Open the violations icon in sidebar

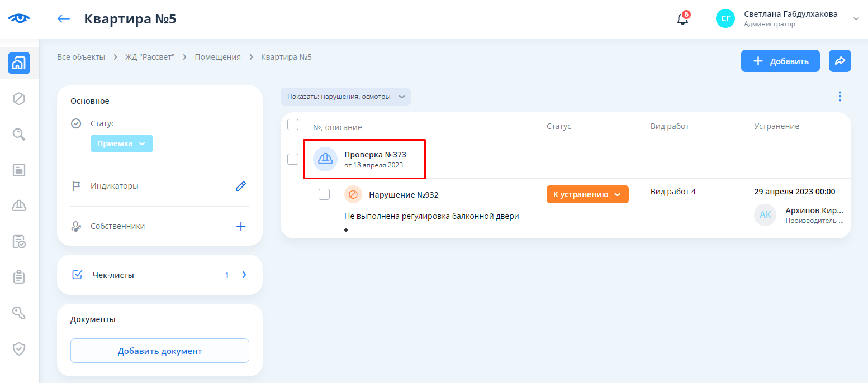19,99
